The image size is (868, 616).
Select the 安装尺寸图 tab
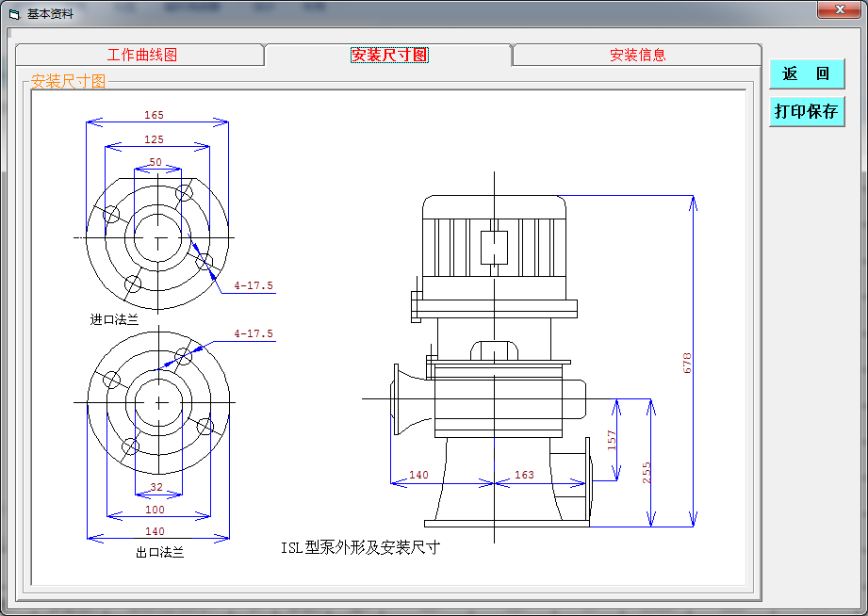(389, 55)
